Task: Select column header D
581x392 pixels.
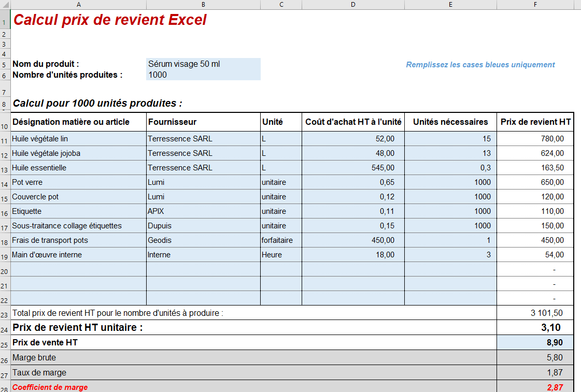Action: click(353, 5)
